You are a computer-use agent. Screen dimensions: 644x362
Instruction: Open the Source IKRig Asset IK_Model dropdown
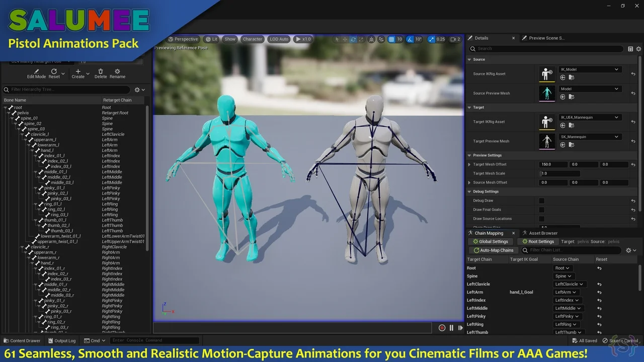click(589, 69)
